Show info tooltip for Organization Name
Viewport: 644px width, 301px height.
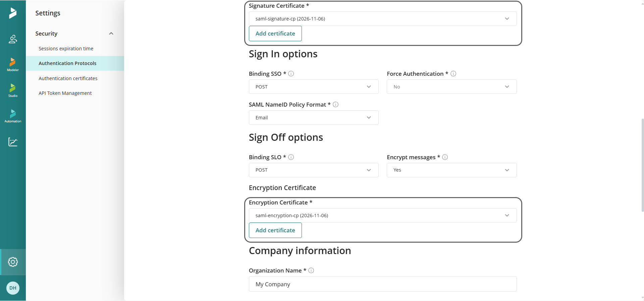pyautogui.click(x=311, y=270)
